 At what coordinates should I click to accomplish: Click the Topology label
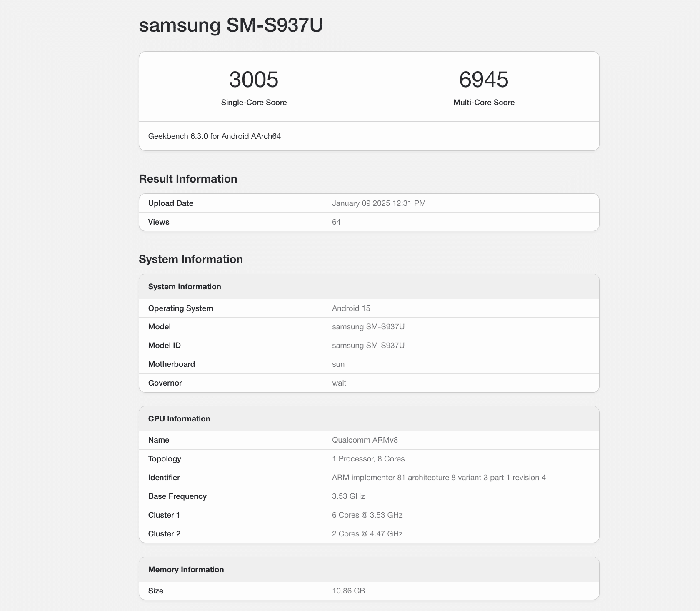[x=165, y=459]
